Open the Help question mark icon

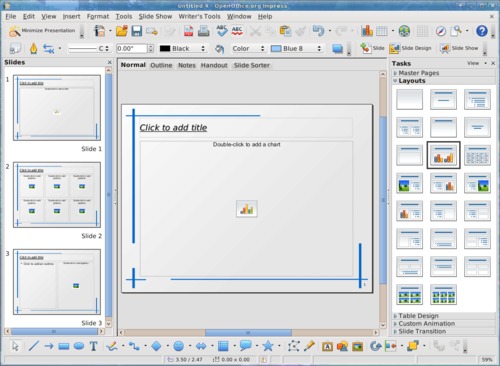click(482, 31)
